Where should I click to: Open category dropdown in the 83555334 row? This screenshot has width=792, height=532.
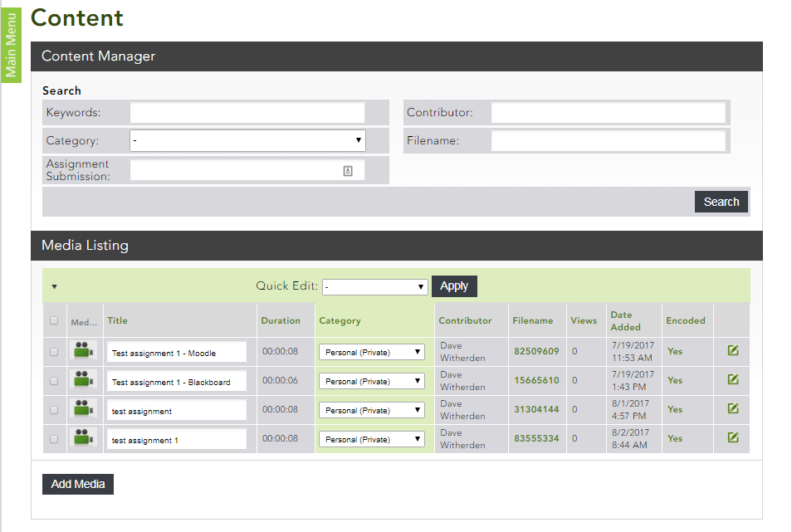(x=372, y=439)
